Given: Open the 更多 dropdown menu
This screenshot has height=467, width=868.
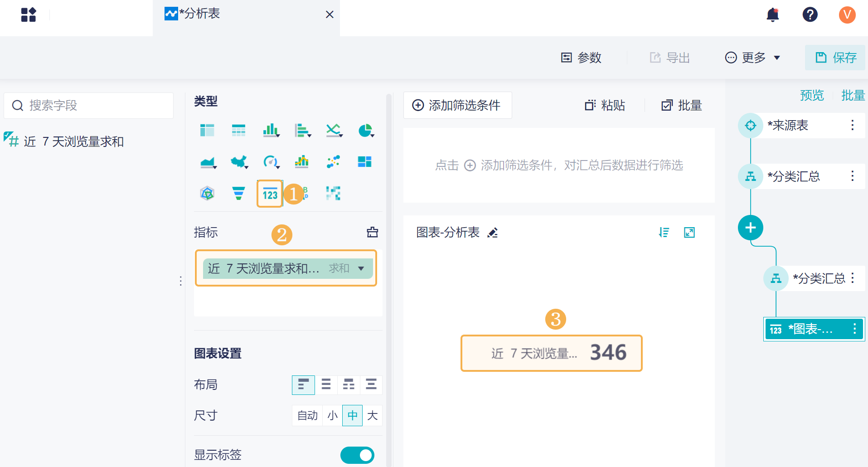Looking at the screenshot, I should [x=752, y=58].
